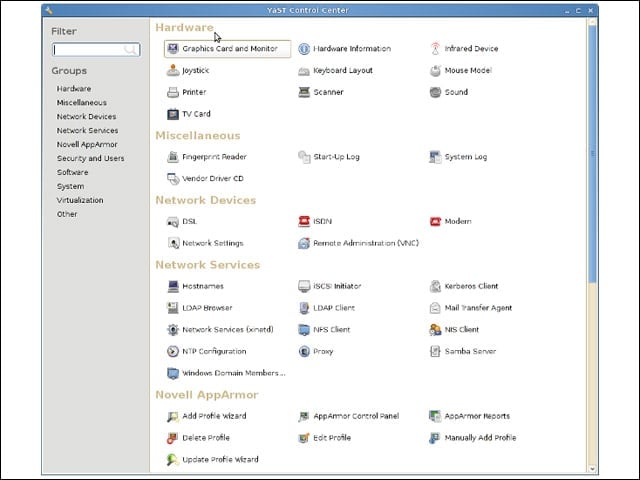The height and width of the screenshot is (480, 640).
Task: Start the Update Profile Wizard icon
Action: (x=173, y=460)
